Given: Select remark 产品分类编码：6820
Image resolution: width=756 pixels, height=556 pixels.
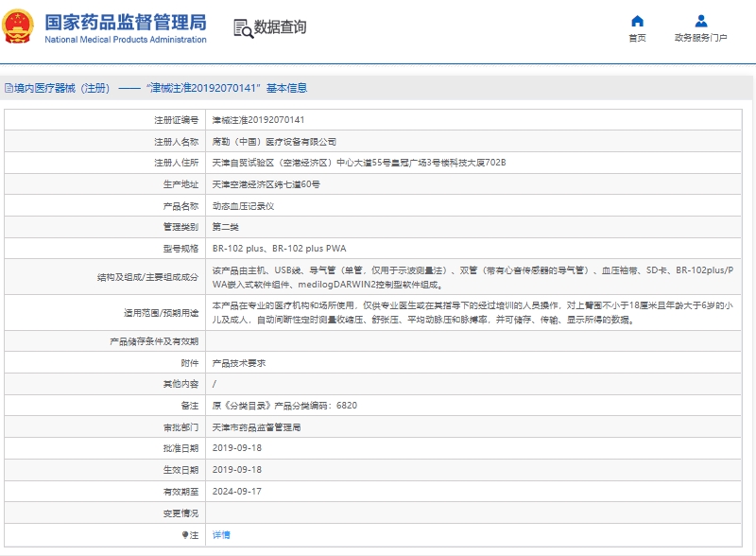Looking at the screenshot, I should [316, 406].
